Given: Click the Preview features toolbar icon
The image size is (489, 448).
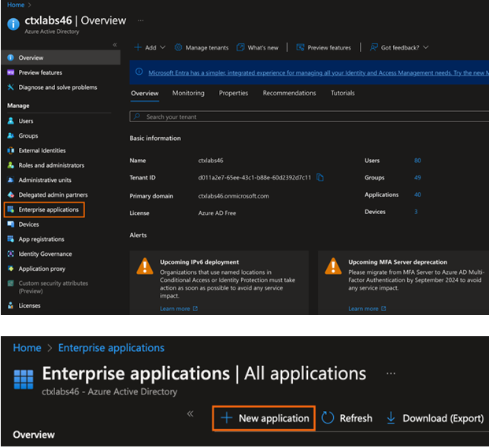Looking at the screenshot, I should point(300,47).
